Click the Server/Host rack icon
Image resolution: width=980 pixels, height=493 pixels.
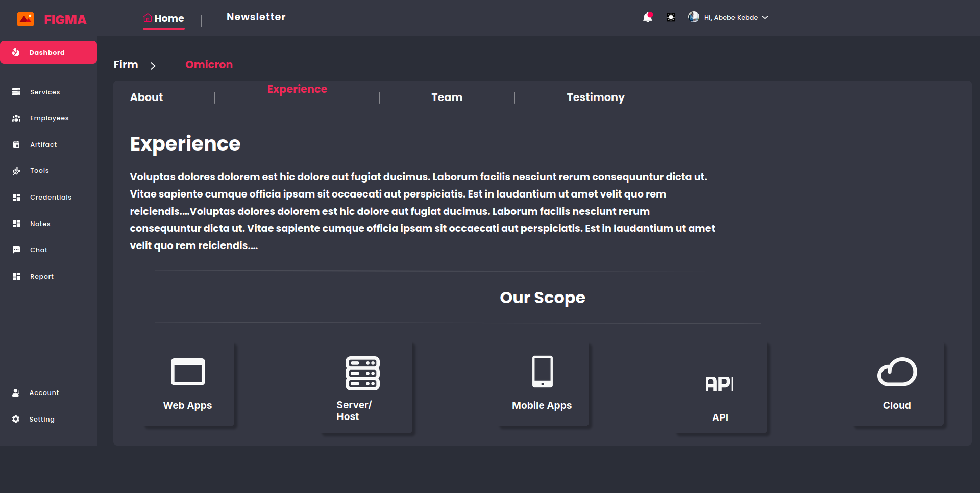point(362,373)
